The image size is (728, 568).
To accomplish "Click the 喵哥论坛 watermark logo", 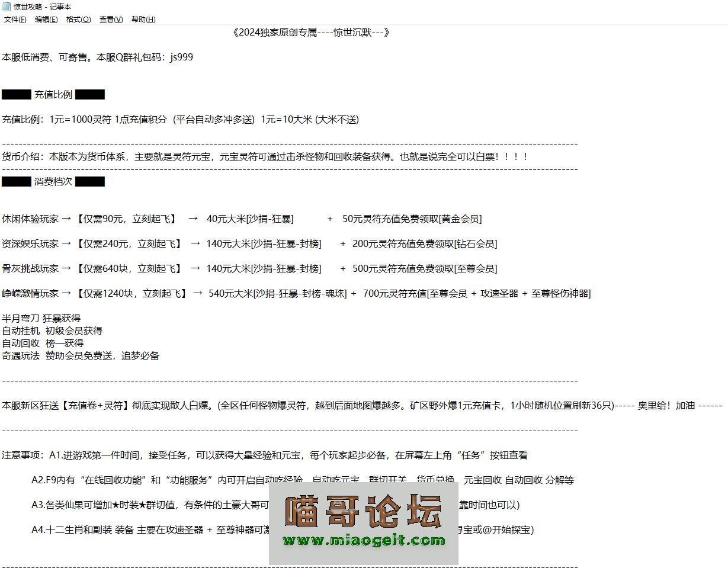I will [363, 511].
